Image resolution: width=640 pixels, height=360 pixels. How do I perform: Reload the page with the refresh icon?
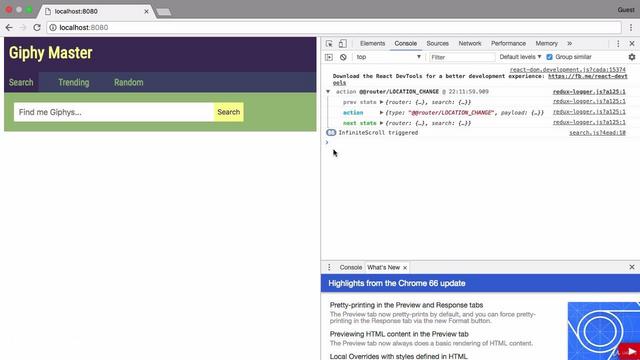(x=37, y=27)
